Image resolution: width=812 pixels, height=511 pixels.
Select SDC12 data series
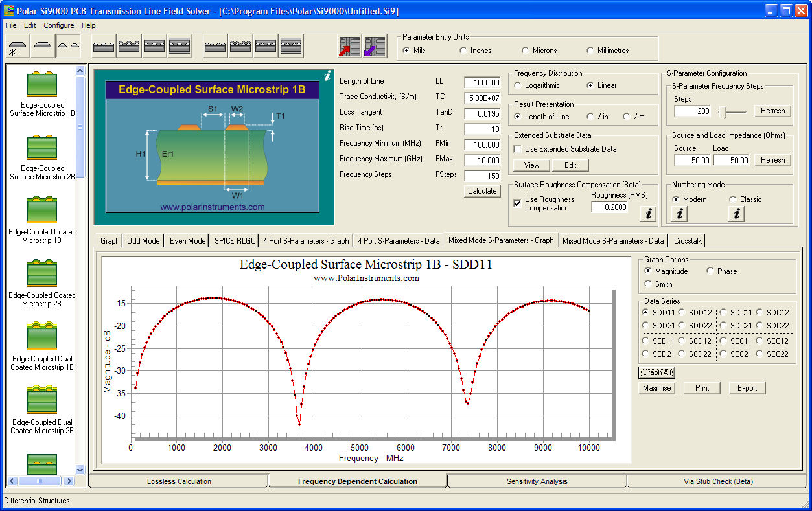[x=760, y=313]
